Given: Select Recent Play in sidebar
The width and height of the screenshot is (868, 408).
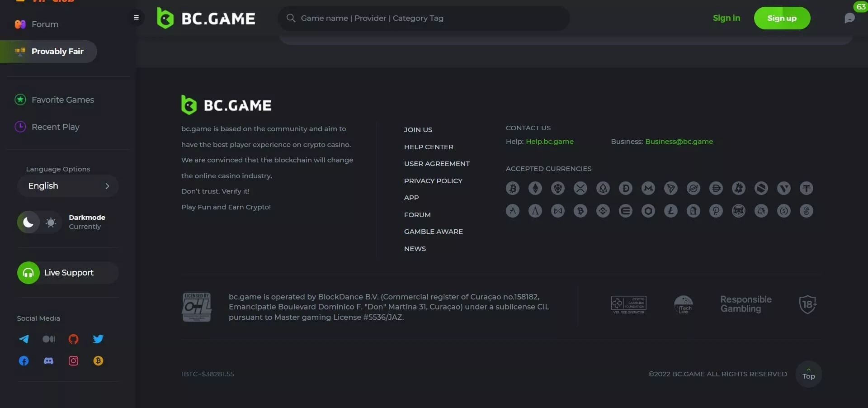Looking at the screenshot, I should coord(55,127).
